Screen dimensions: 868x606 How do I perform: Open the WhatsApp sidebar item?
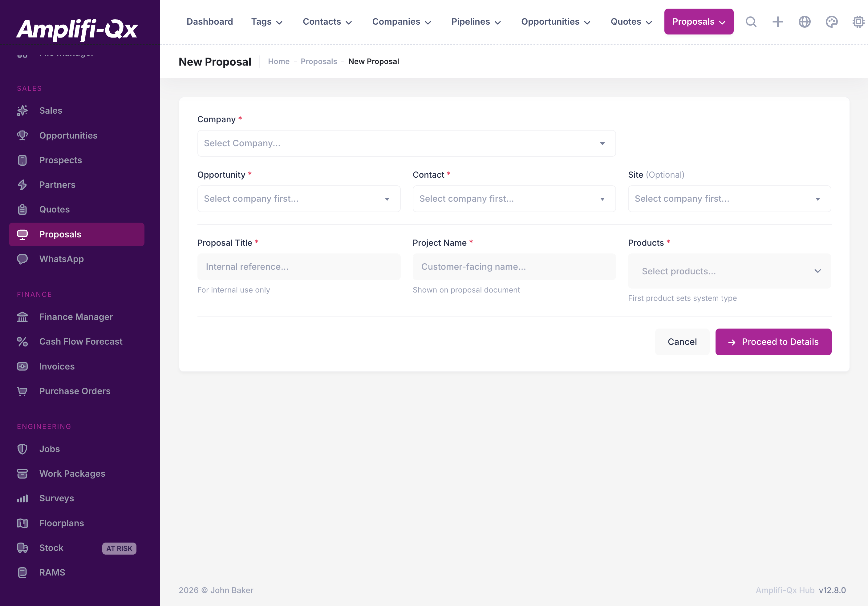point(61,259)
